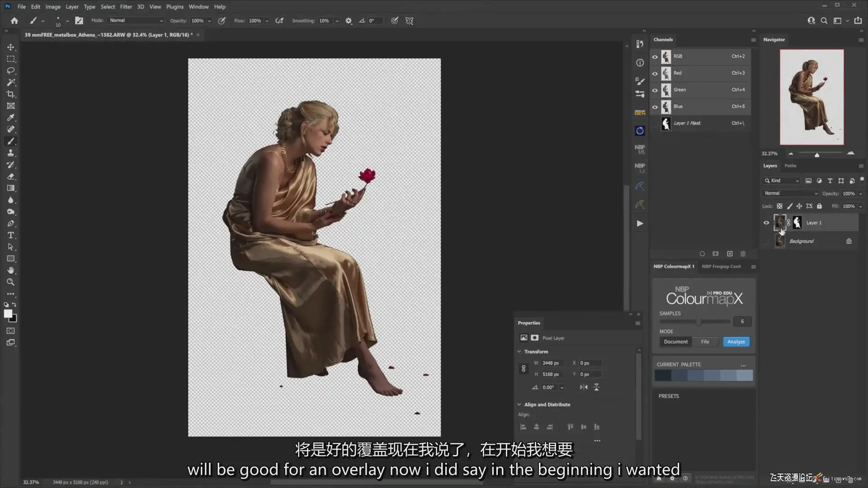Click the delete channel trash icon
The height and width of the screenshot is (488, 868).
(x=743, y=254)
